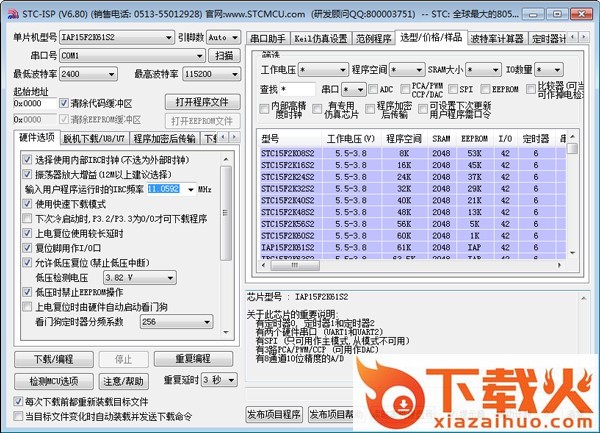Image resolution: width=600 pixels, height=433 pixels.
Task: Open the IO数量 filter dropdown
Action: click(549, 70)
